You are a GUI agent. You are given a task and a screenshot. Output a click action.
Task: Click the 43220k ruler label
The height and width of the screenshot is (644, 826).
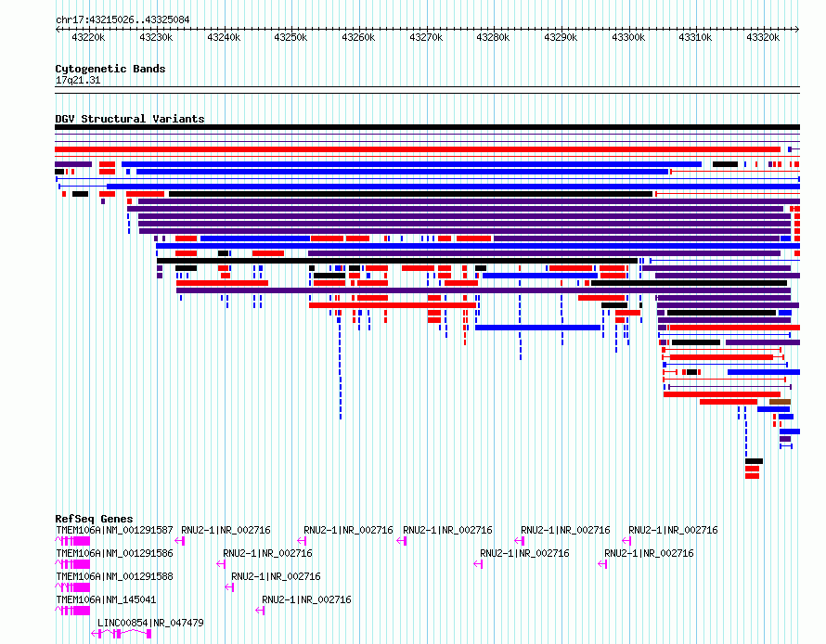pos(88,37)
